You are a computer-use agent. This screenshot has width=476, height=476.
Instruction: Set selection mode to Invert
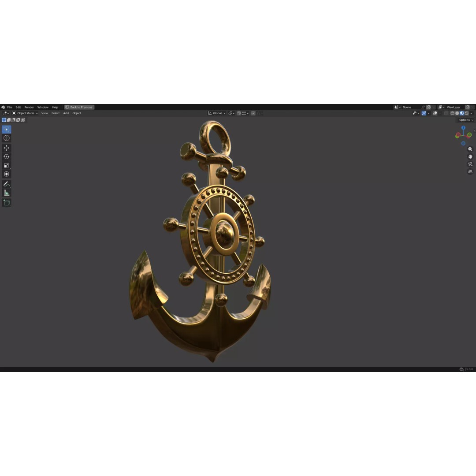click(x=18, y=120)
